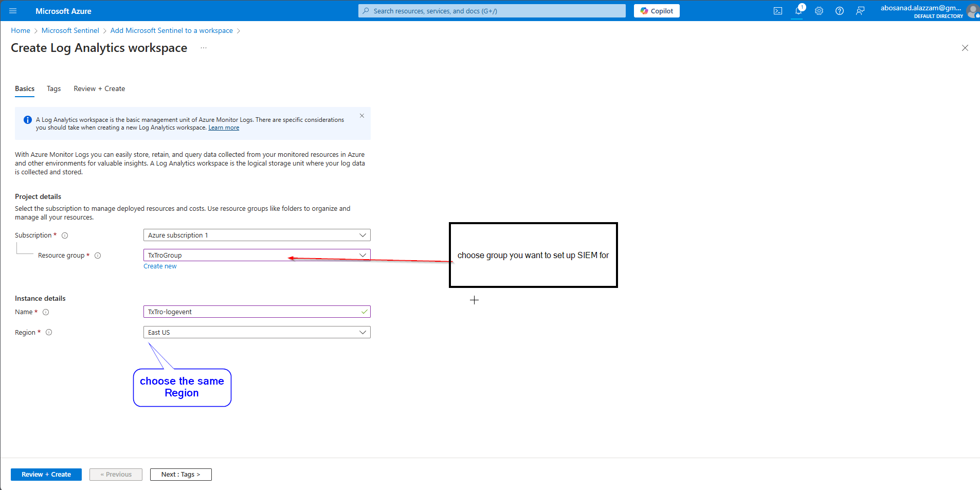Switch to the Review + Create tab
Viewport: 980px width, 490px height.
99,88
